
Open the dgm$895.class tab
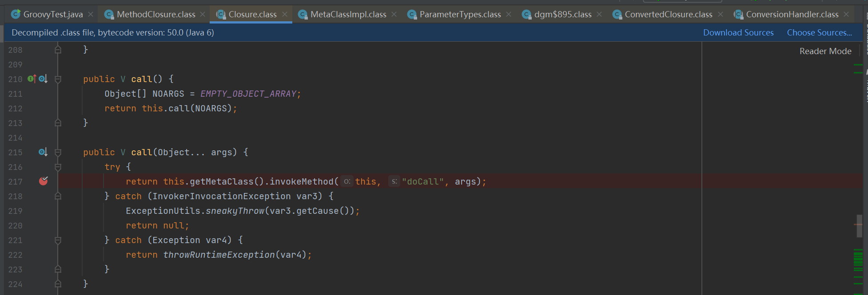tap(563, 14)
